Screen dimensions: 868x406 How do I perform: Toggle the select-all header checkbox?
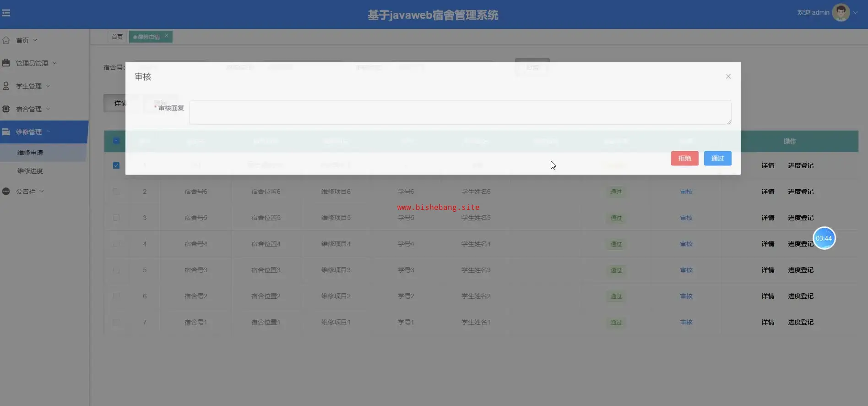pyautogui.click(x=116, y=141)
